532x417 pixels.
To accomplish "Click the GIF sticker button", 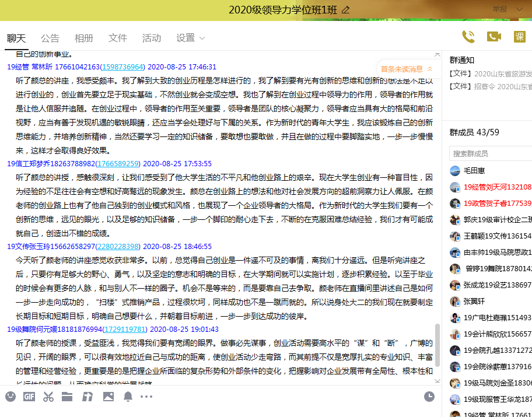I will [x=29, y=397].
